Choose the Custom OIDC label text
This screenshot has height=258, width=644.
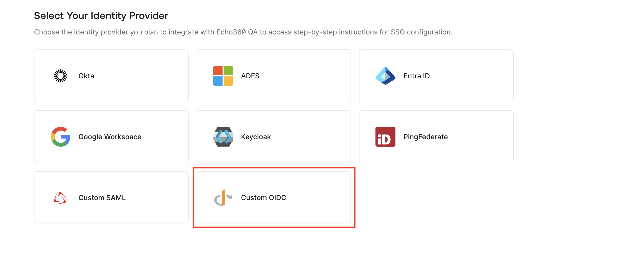(263, 198)
